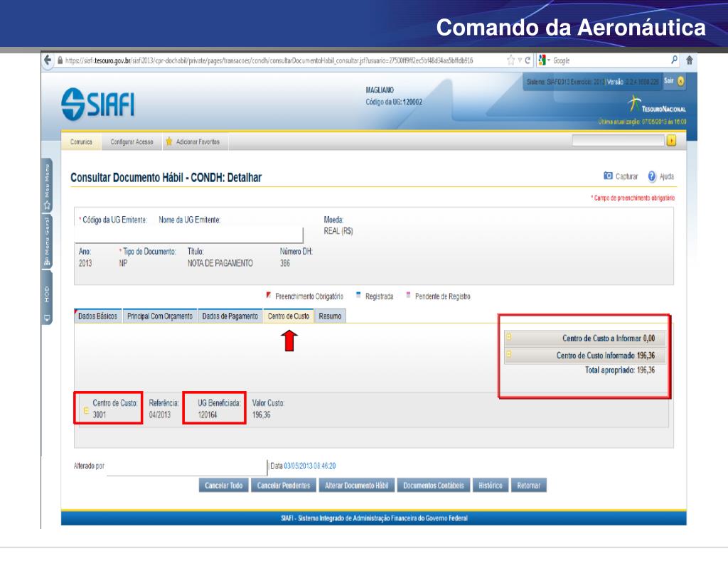Click Referência value 04/2013
This screenshot has height=588, width=728.
point(160,415)
